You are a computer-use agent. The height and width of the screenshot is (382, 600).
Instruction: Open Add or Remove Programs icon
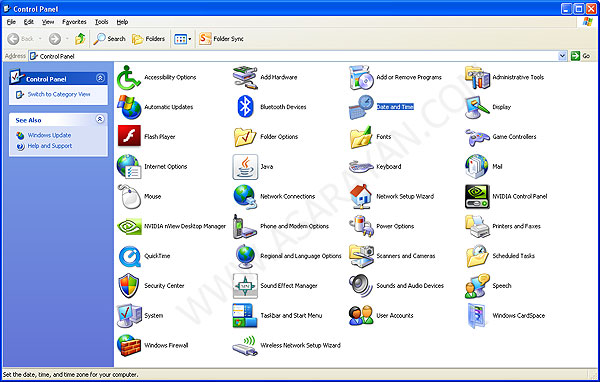tap(361, 77)
